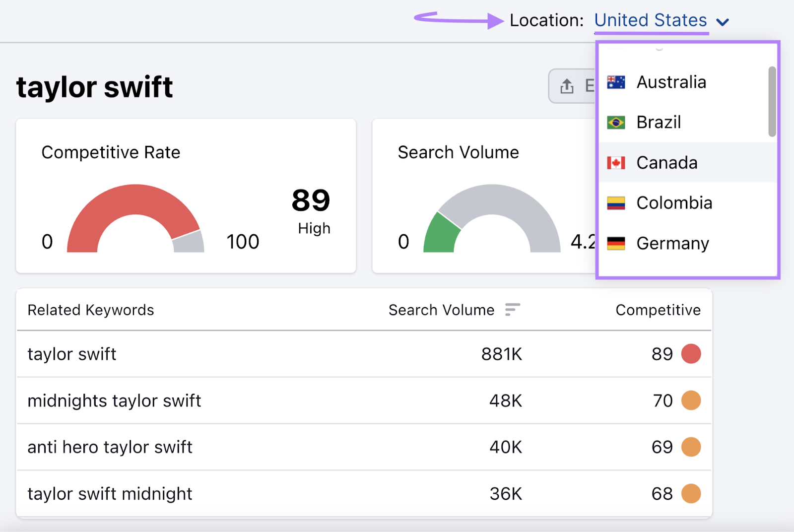
Task: Click the Brazil flag icon
Action: click(616, 123)
